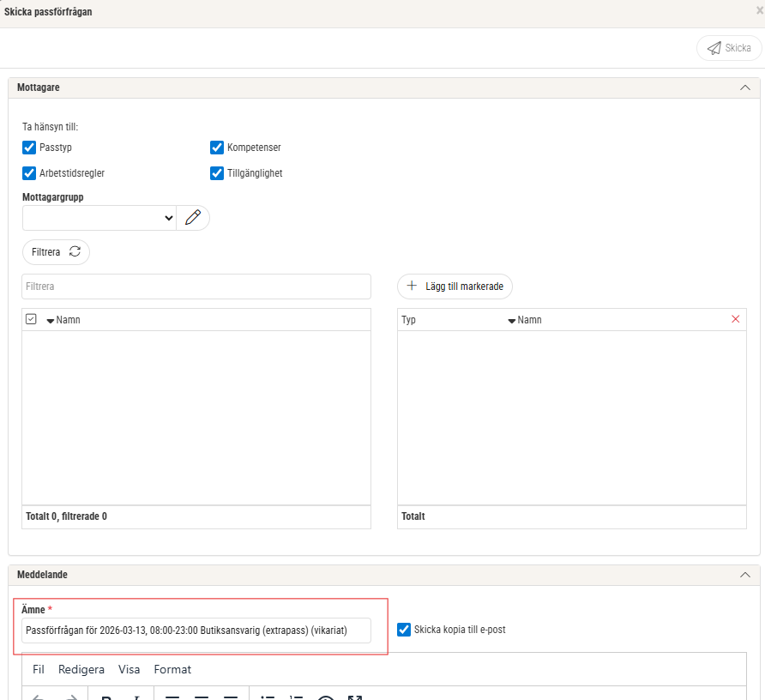Collapse the Mottagare section
Viewport: 765px width, 700px height.
pyautogui.click(x=744, y=87)
